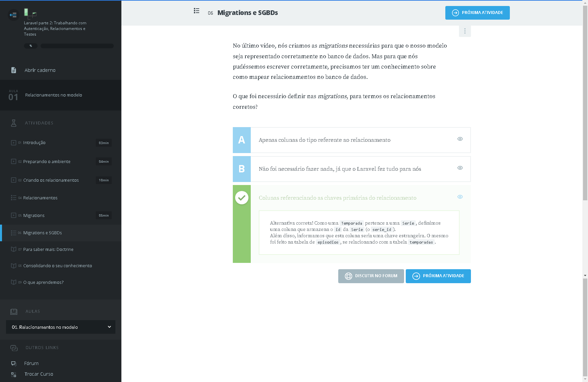This screenshot has height=382, width=588.
Task: Click the back arrow icon in sidebar
Action: [x=13, y=15]
